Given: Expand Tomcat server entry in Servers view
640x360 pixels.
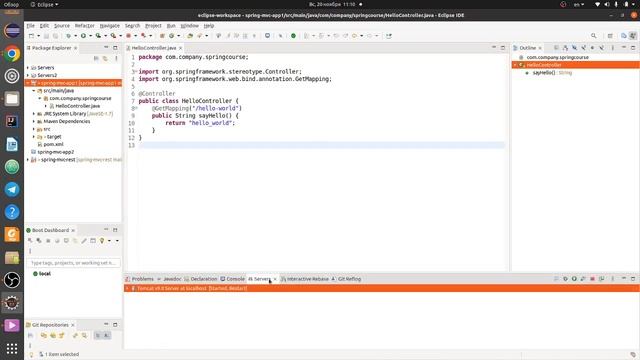Looking at the screenshot, I should [x=127, y=289].
